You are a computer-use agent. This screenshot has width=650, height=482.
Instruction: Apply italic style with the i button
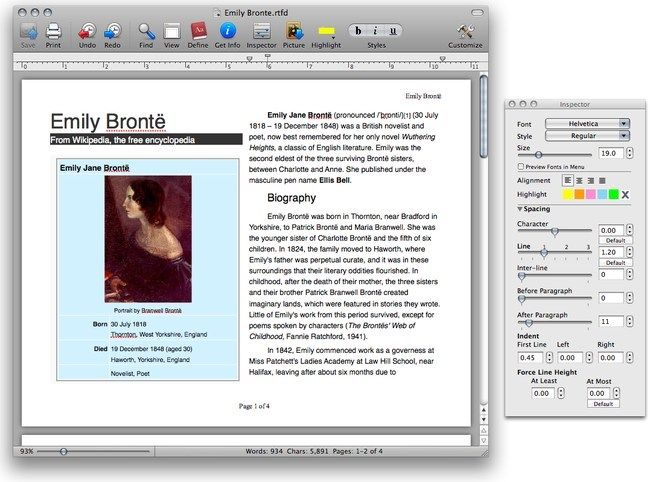[375, 31]
